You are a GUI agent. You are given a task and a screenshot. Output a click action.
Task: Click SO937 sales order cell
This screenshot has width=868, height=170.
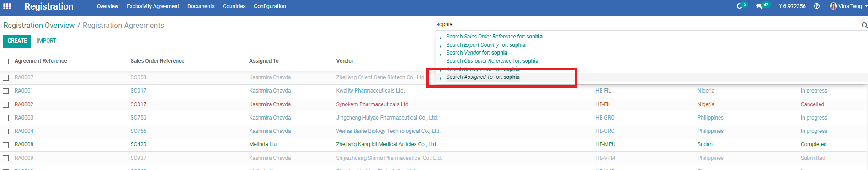tap(138, 158)
